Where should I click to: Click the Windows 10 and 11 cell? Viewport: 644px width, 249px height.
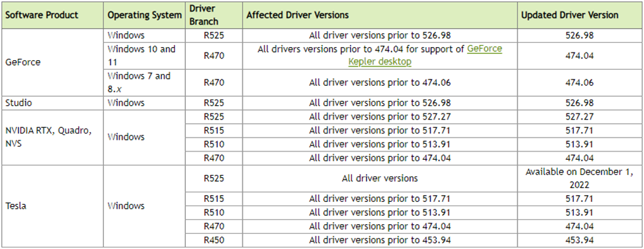[x=144, y=55]
